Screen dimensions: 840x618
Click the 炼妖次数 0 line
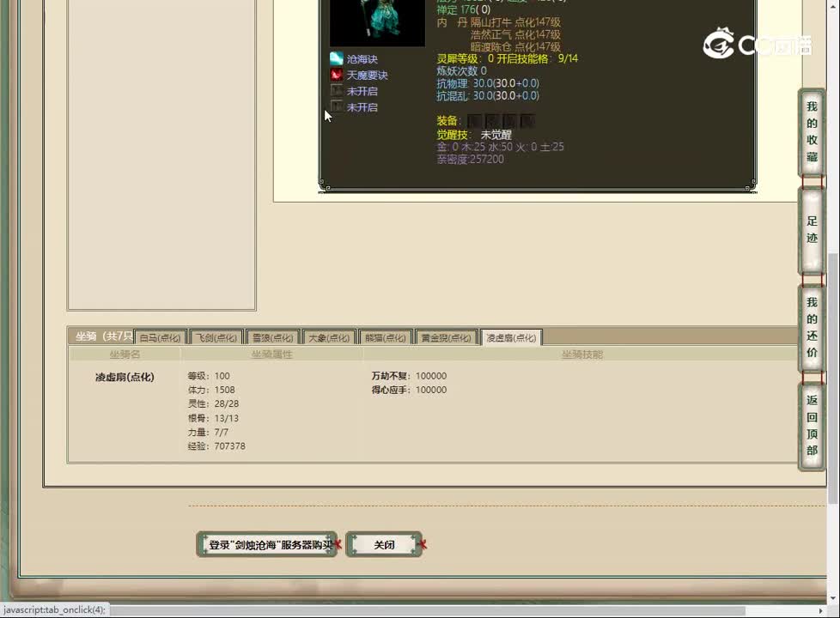[x=462, y=70]
